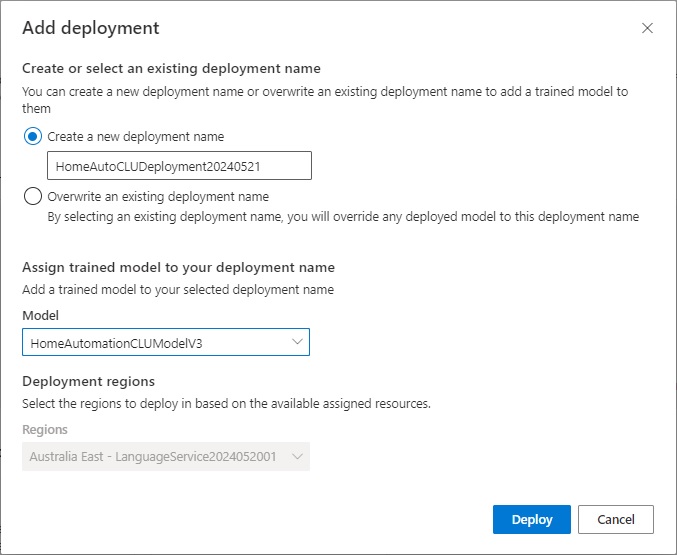Click the "Create a new deployment name" label text
Image resolution: width=677 pixels, height=555 pixels.
pos(136,136)
